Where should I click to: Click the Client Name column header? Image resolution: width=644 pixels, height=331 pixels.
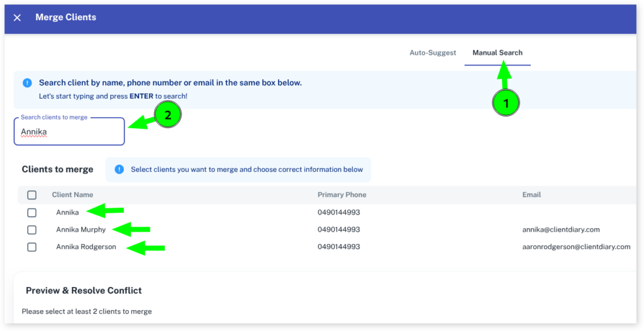pos(73,195)
